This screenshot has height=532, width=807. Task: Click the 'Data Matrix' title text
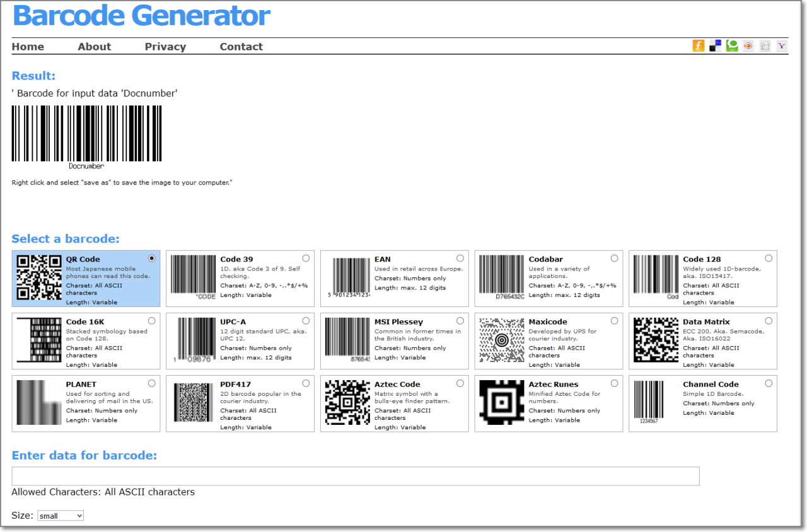click(706, 321)
